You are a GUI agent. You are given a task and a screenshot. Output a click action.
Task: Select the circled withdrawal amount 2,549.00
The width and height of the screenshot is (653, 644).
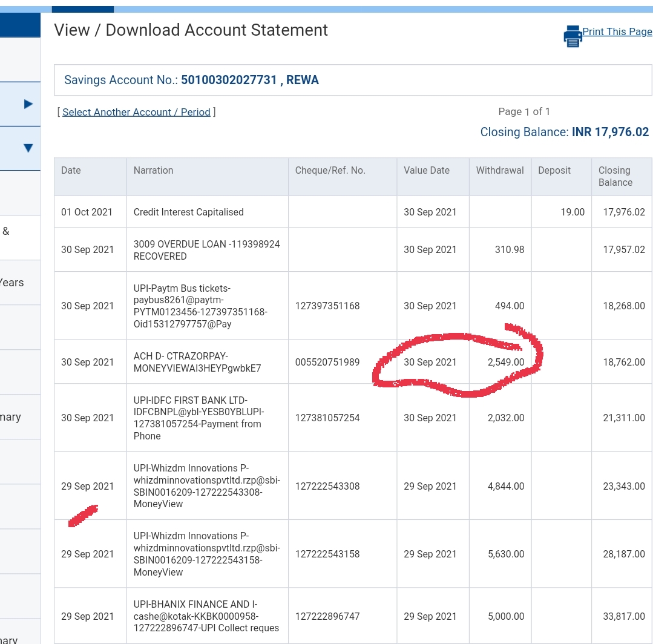pyautogui.click(x=506, y=362)
